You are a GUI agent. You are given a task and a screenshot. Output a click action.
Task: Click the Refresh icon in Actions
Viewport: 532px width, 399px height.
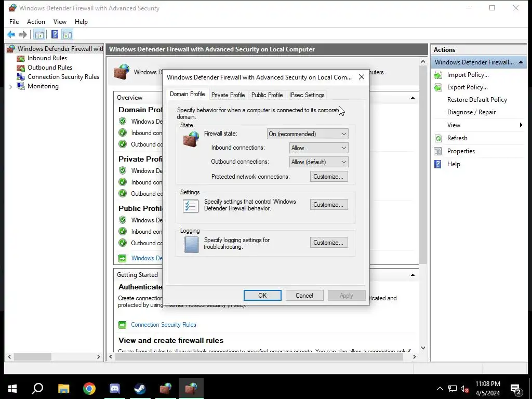click(x=438, y=138)
